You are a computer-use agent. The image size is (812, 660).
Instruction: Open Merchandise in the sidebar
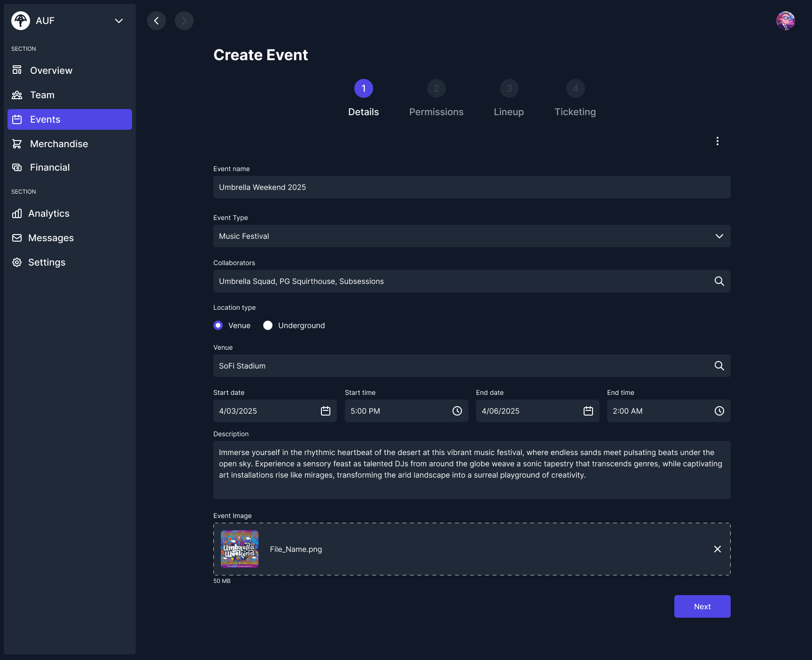tap(59, 144)
